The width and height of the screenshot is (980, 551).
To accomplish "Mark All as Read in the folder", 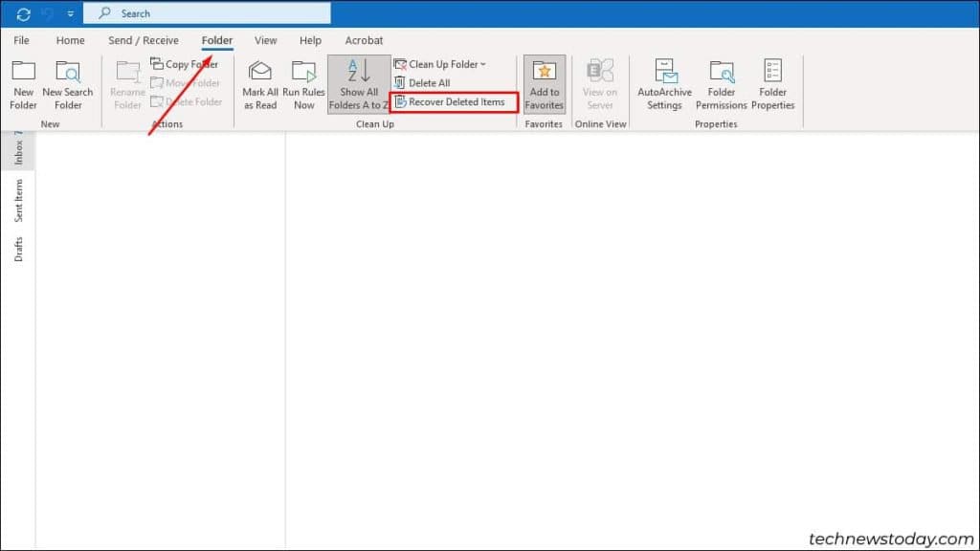I will (x=259, y=84).
